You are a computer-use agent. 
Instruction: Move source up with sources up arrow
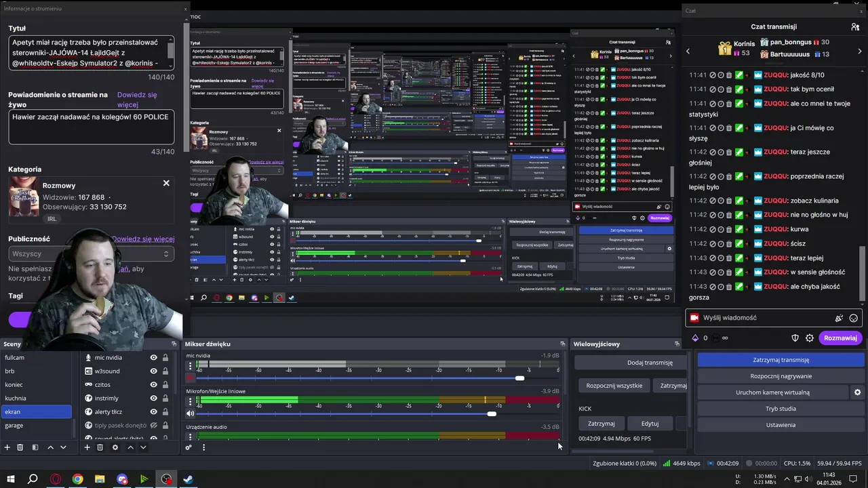click(x=130, y=447)
